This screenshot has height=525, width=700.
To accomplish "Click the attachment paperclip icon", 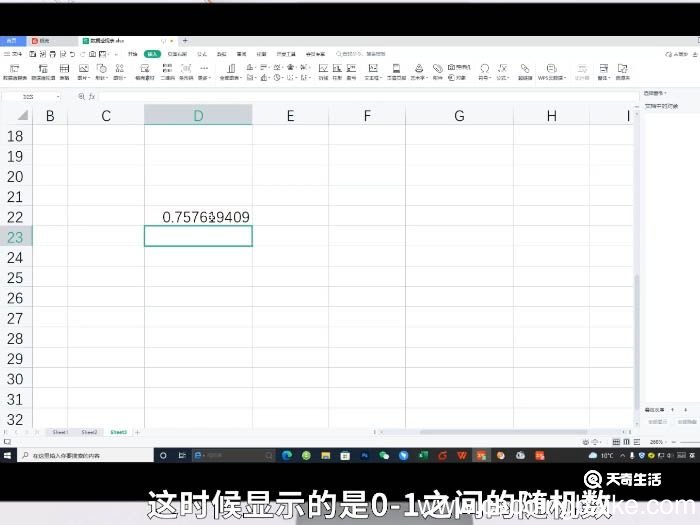I will (x=438, y=71).
